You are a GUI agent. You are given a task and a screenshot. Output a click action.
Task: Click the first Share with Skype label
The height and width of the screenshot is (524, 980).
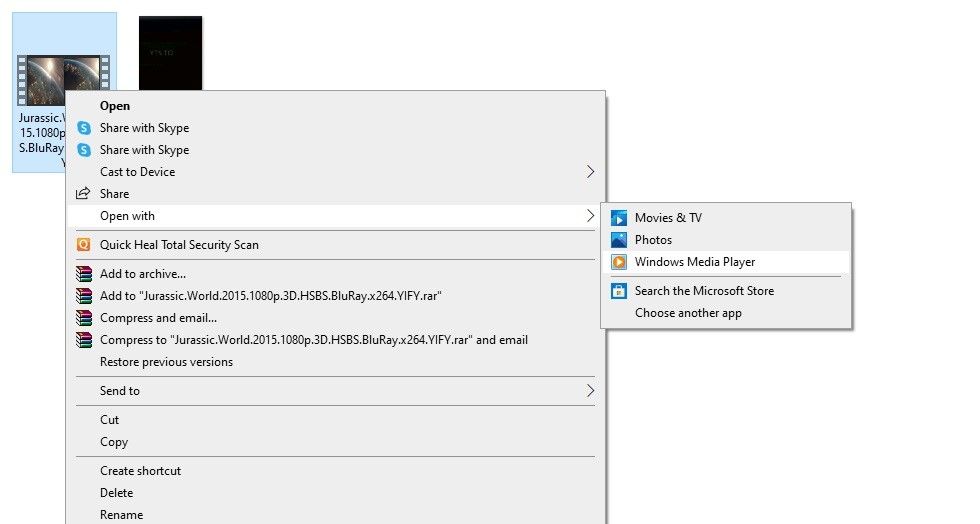144,128
